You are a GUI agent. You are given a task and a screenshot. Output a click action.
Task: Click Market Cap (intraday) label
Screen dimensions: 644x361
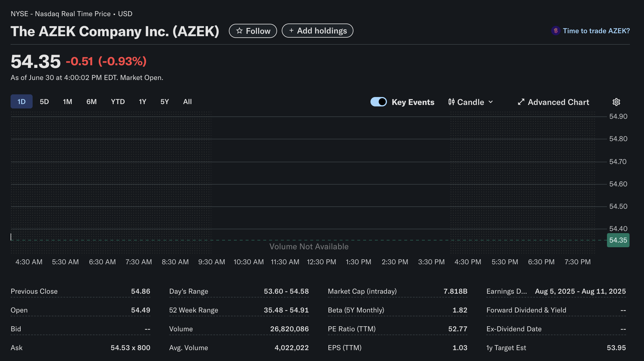pyautogui.click(x=362, y=291)
